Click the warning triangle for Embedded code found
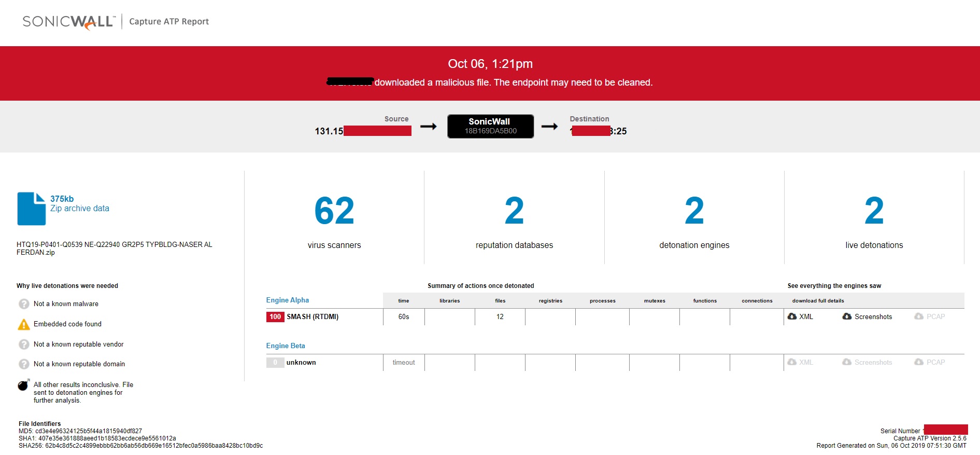This screenshot has height=455, width=980. click(24, 324)
